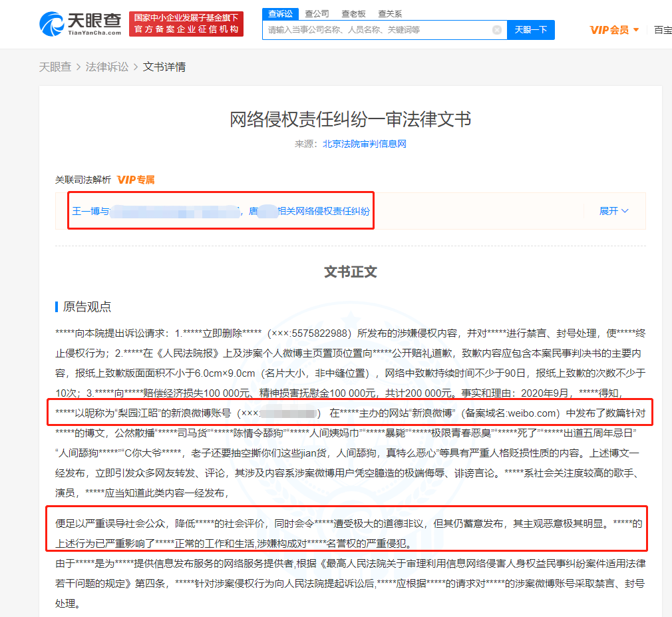Open the 北京法院审判信息网 source link
The image size is (672, 617).
(365, 144)
